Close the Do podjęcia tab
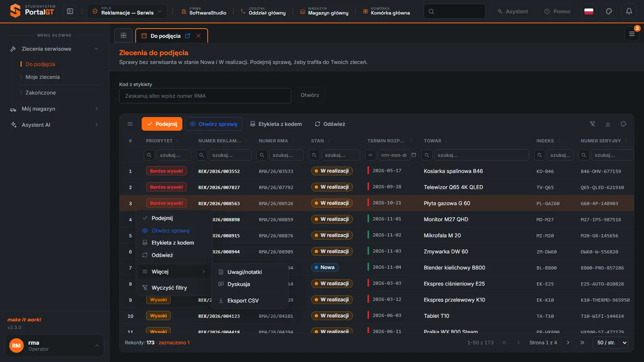Viewport: 644px width, 362px height. point(198,36)
